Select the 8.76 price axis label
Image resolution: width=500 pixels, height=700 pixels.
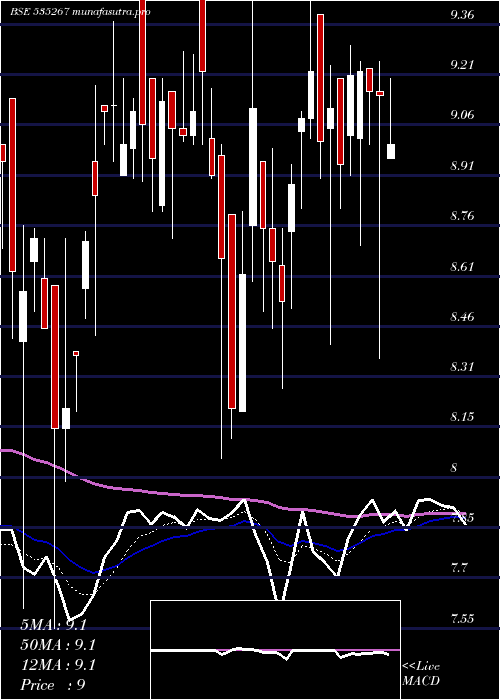(462, 216)
